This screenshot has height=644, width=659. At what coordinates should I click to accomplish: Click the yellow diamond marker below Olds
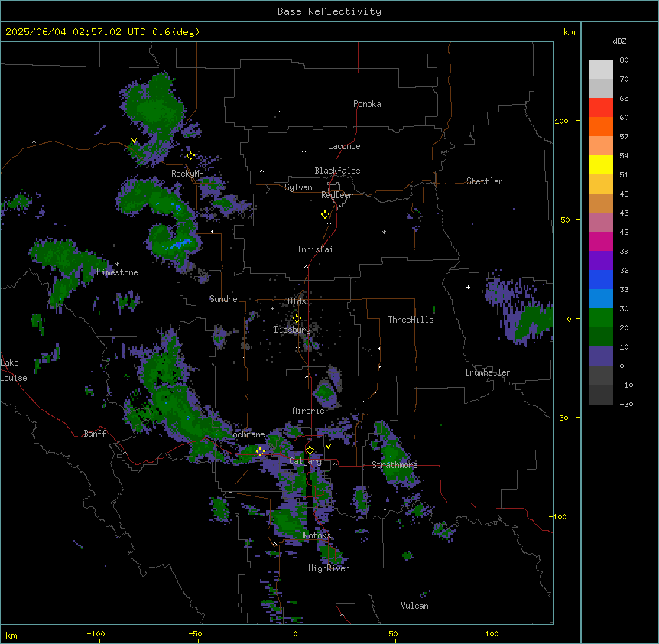[x=297, y=318]
